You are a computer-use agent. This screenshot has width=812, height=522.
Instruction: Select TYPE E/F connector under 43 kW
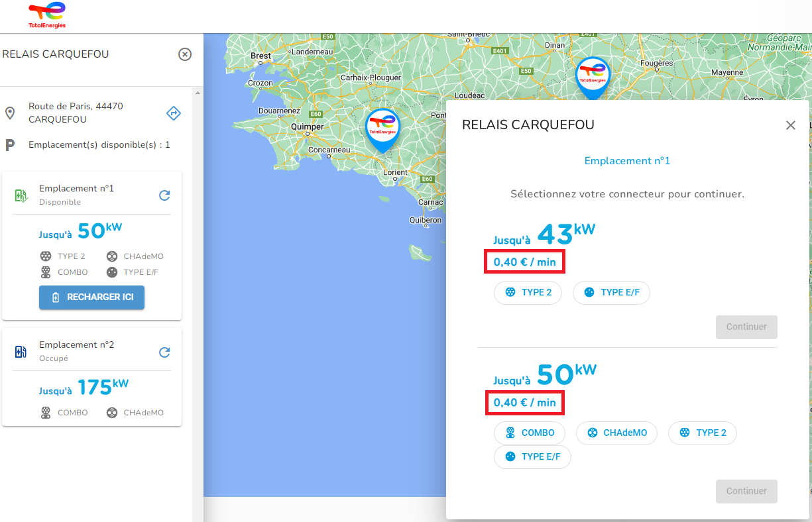611,292
